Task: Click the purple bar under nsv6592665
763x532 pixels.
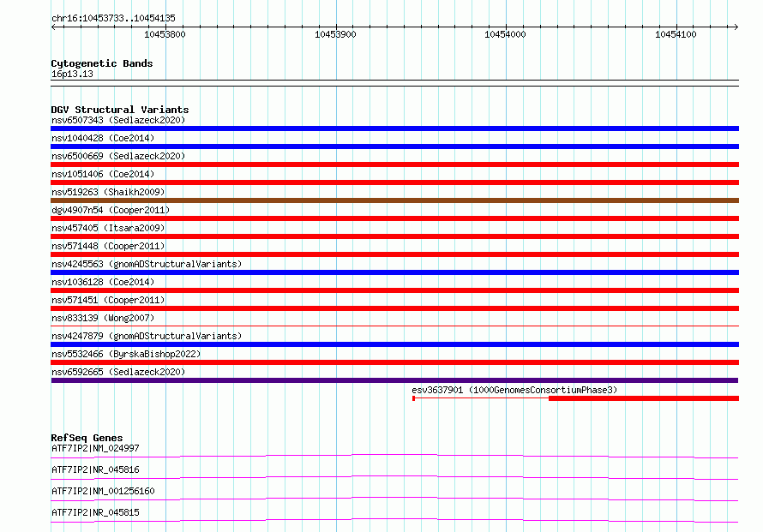Action: pos(394,380)
